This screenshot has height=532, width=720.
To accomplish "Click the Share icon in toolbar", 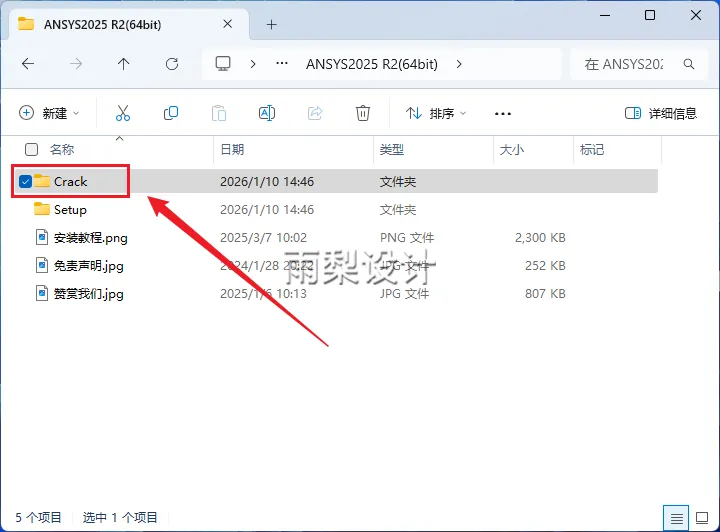I will pyautogui.click(x=315, y=113).
